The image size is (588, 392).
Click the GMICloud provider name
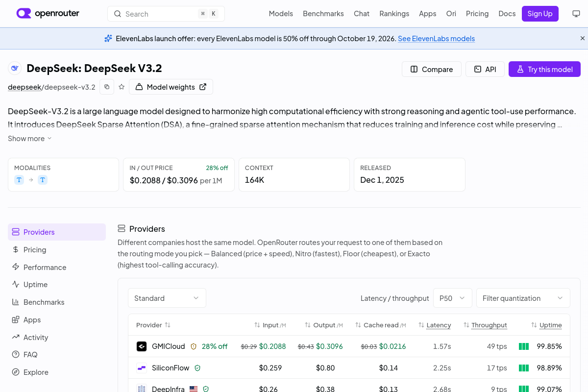169,346
